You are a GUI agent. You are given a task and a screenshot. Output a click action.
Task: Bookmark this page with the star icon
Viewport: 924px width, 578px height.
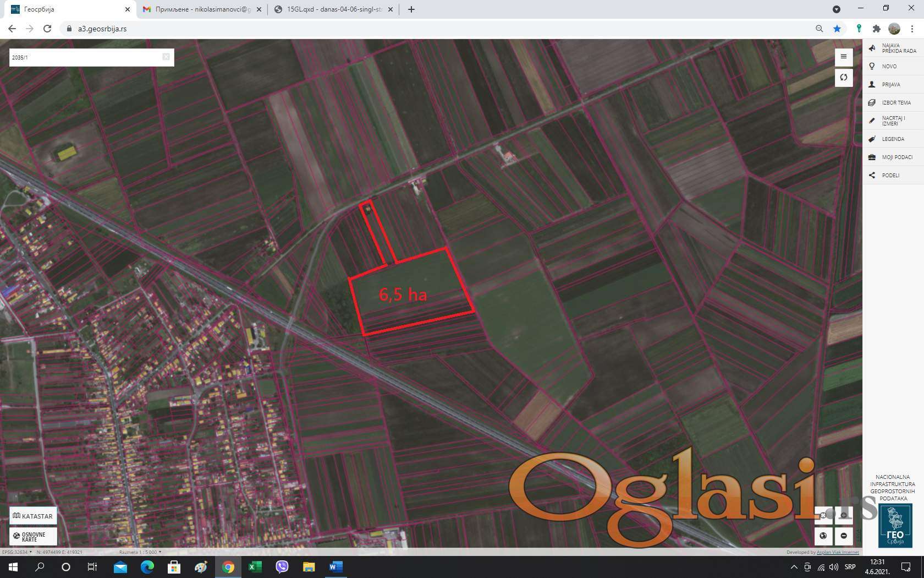point(837,29)
